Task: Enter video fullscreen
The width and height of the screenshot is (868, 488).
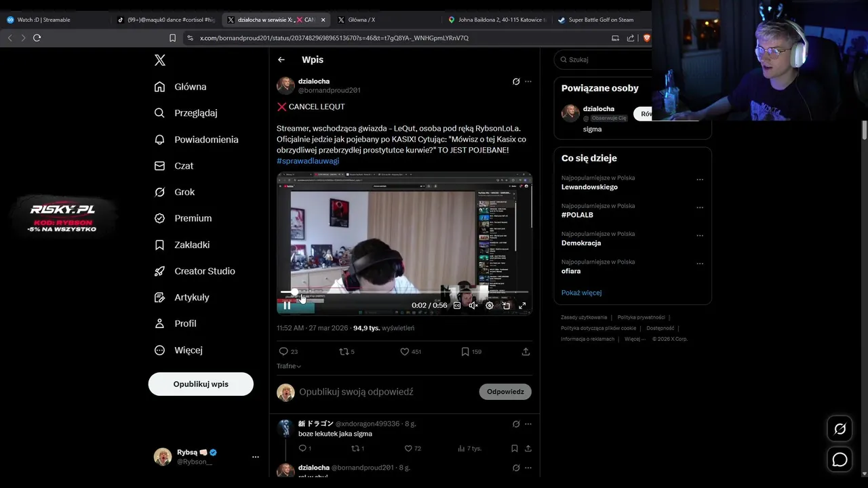Action: pos(522,306)
